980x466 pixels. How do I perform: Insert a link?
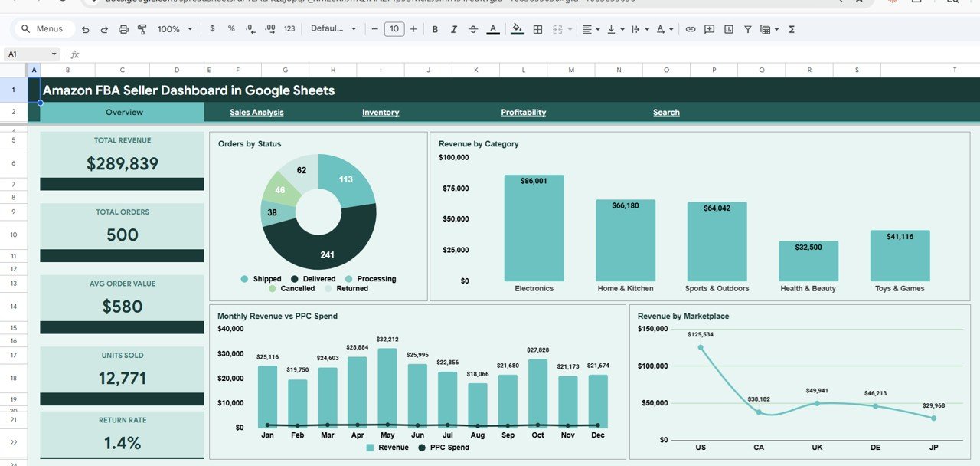pyautogui.click(x=690, y=29)
